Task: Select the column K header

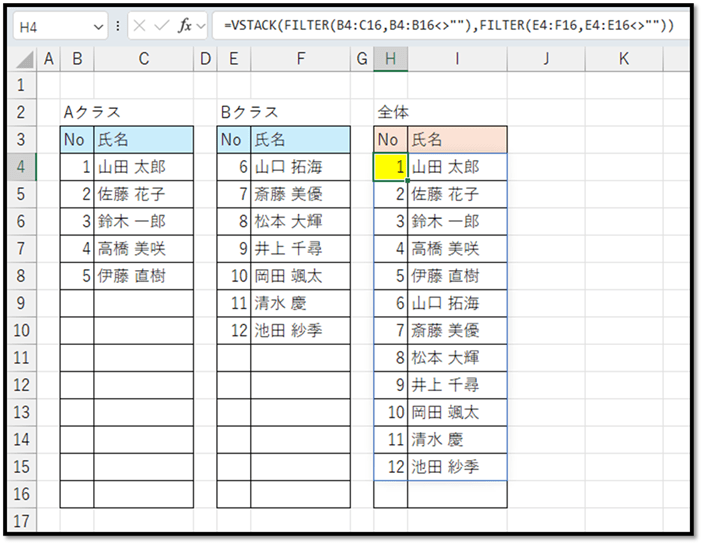Action: (x=623, y=60)
